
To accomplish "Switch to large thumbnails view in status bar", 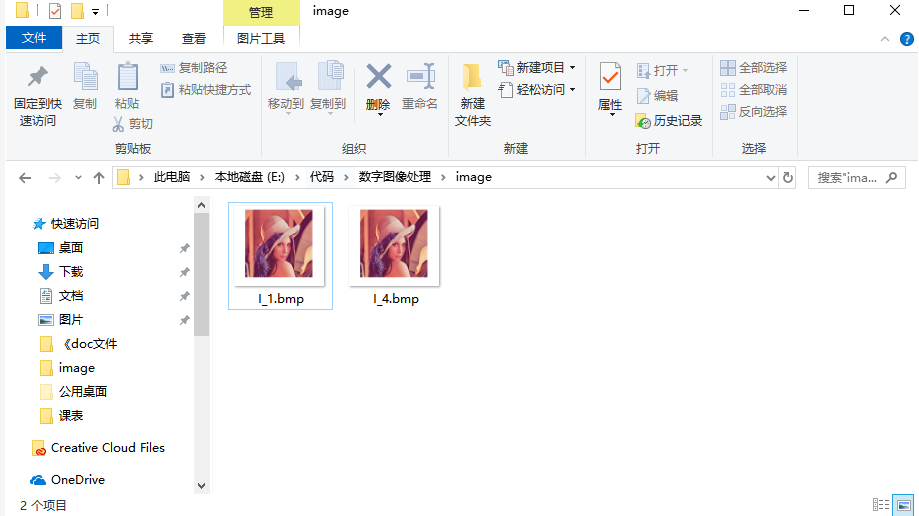I will [903, 505].
